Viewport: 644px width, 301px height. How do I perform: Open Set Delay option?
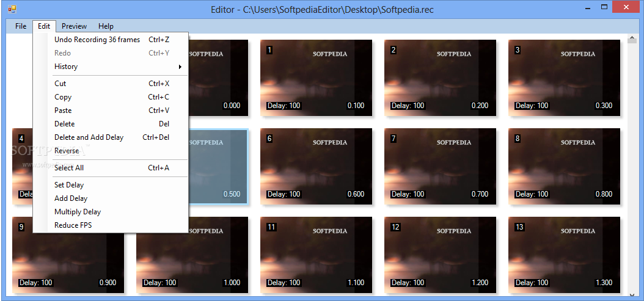tap(111, 185)
